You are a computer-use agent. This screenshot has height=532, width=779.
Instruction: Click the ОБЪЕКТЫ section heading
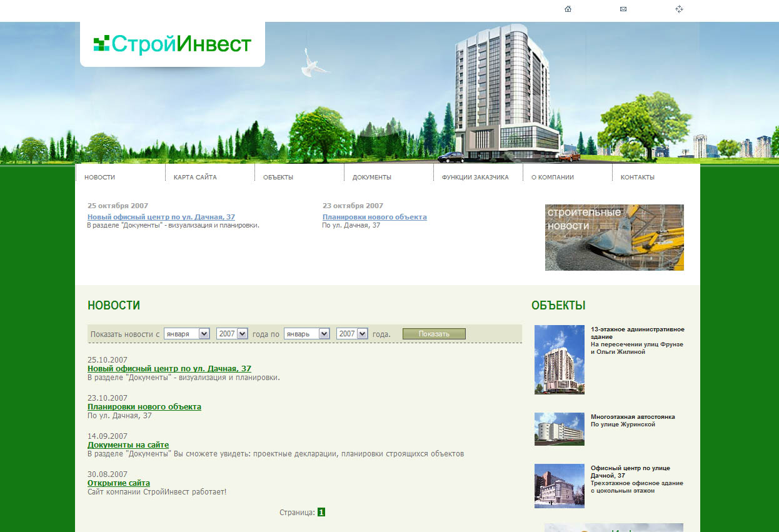coord(558,306)
